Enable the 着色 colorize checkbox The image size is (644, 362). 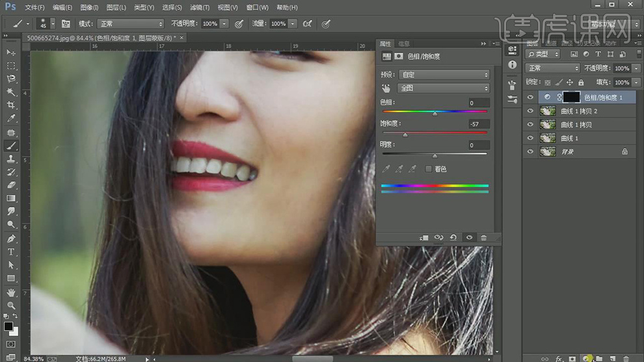click(x=429, y=169)
